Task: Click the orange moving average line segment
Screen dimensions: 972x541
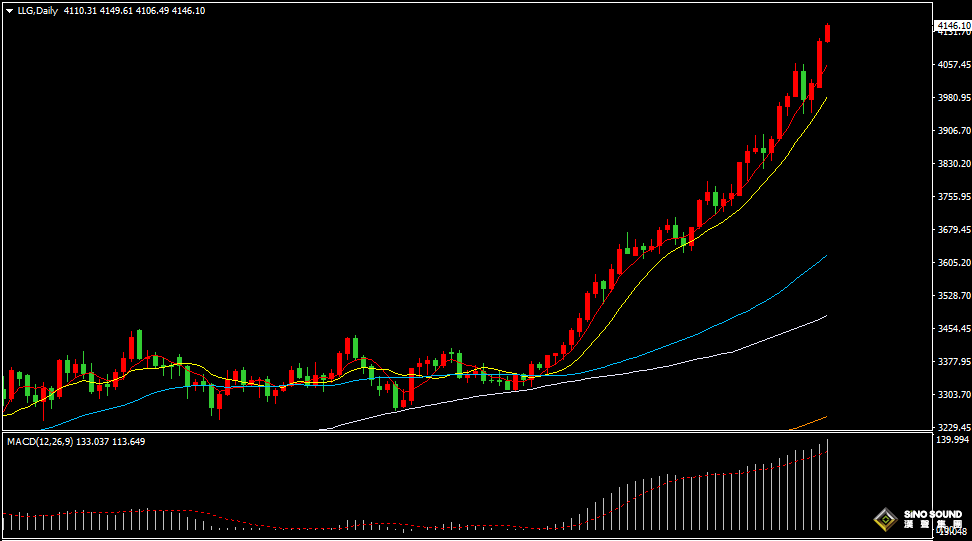Action: click(812, 421)
